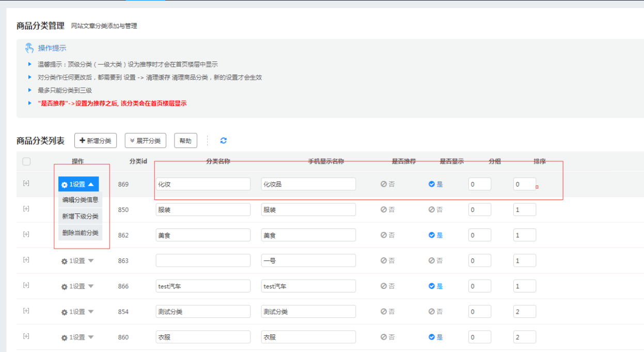Expand the 化妆 category row with [+]

click(26, 183)
